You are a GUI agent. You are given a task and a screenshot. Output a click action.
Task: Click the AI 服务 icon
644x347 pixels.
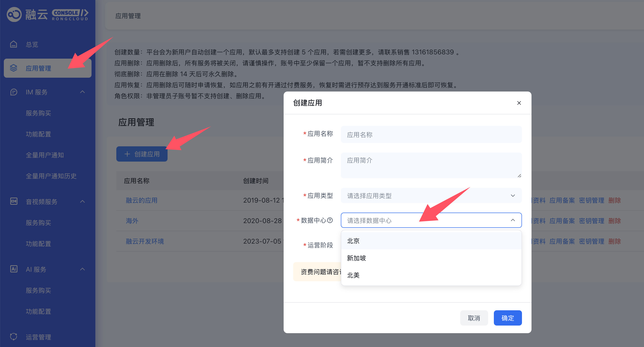pos(14,269)
